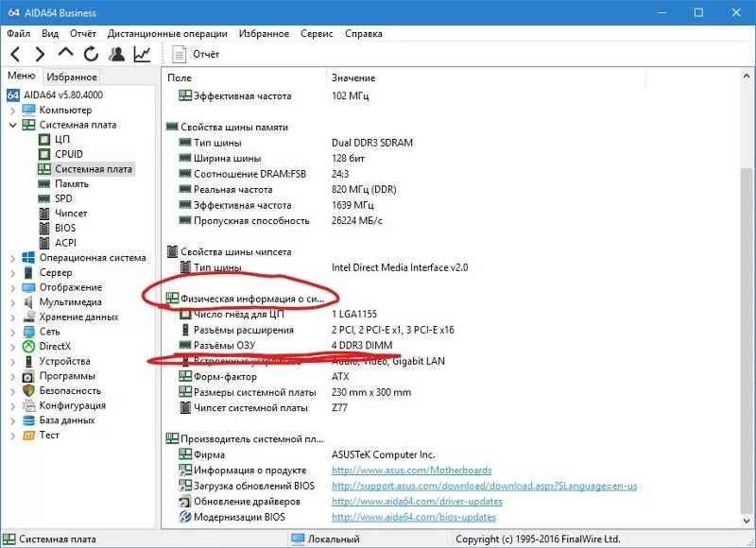Expand the Программы tree node
Viewport: 756px width, 548px height.
point(12,376)
